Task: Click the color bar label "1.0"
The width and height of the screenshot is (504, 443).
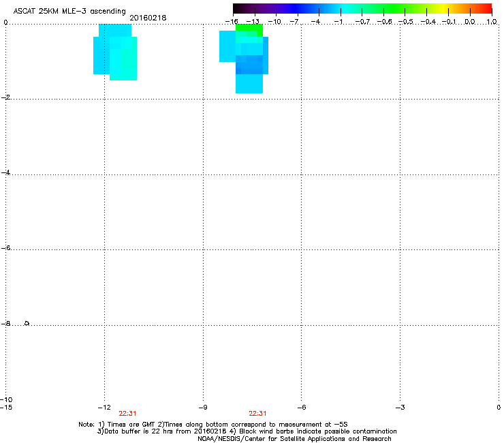Action: pyautogui.click(x=492, y=22)
